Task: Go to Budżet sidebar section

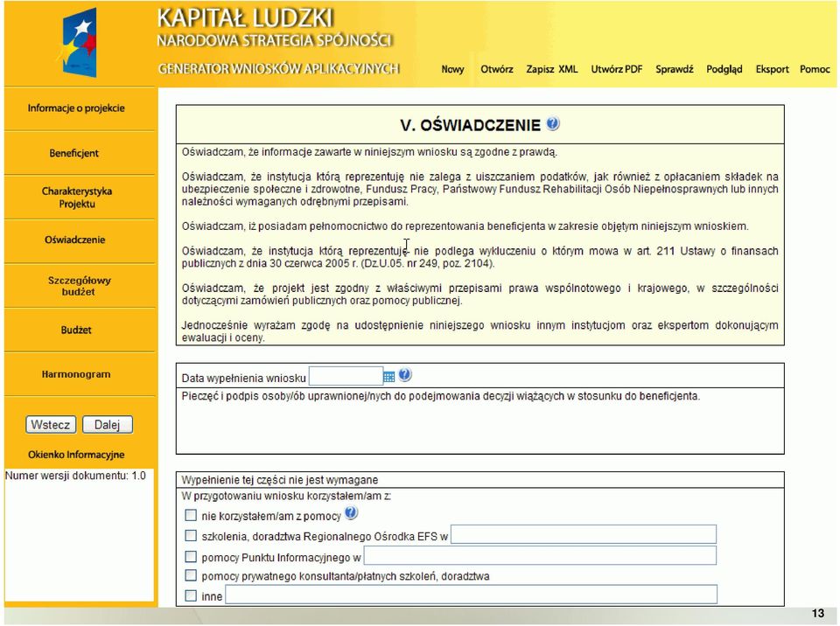Action: pyautogui.click(x=76, y=330)
